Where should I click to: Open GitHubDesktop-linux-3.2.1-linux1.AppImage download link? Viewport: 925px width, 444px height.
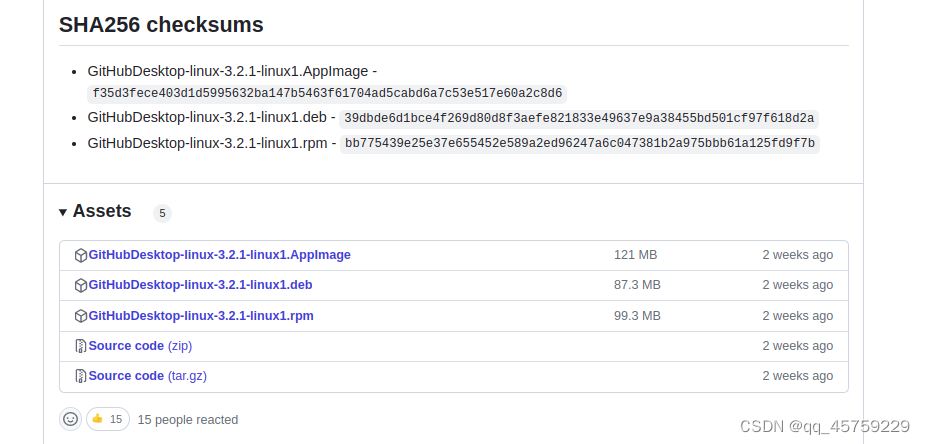[219, 255]
